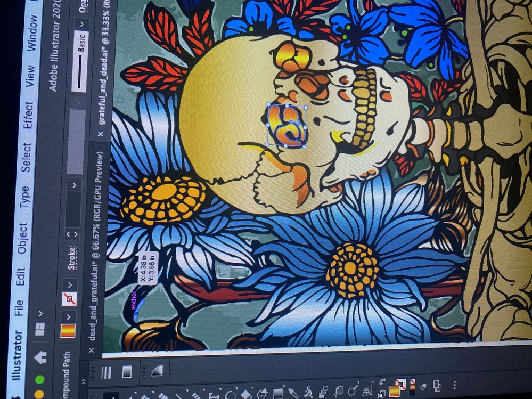
Task: Swap fill and stroke colors
Action: point(383,381)
